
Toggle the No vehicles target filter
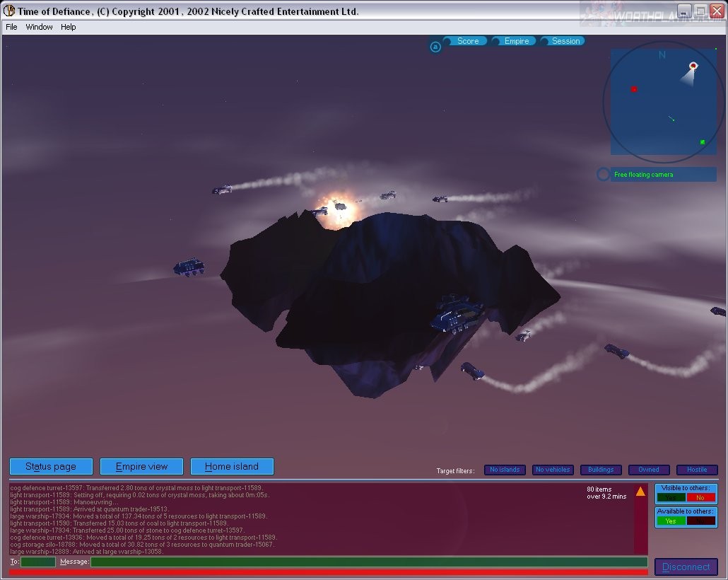(x=553, y=470)
